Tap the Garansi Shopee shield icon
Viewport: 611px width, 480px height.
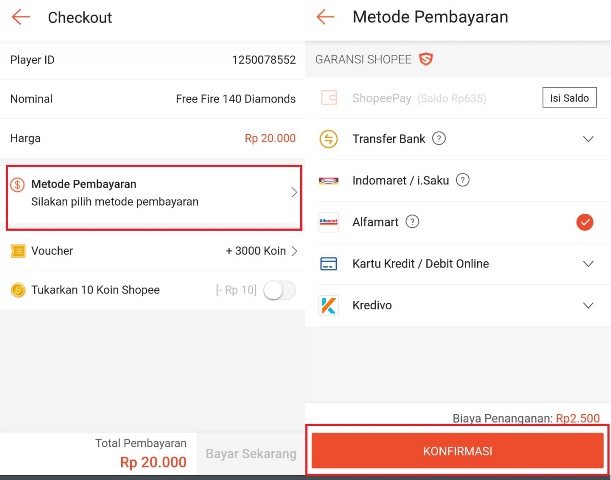[426, 59]
